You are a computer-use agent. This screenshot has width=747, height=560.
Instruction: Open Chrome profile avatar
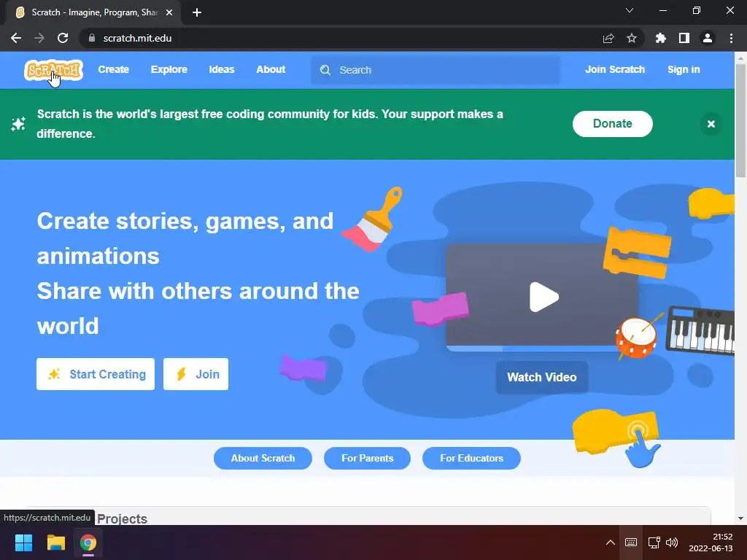[708, 38]
